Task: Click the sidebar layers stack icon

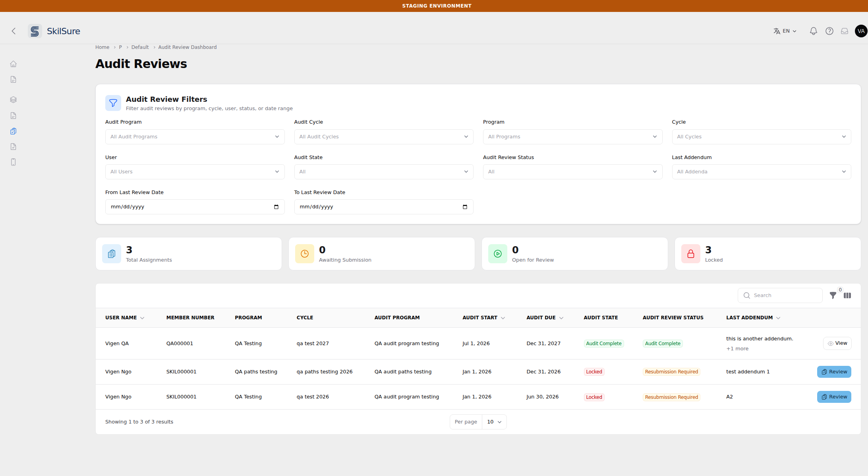Action: 14,100
